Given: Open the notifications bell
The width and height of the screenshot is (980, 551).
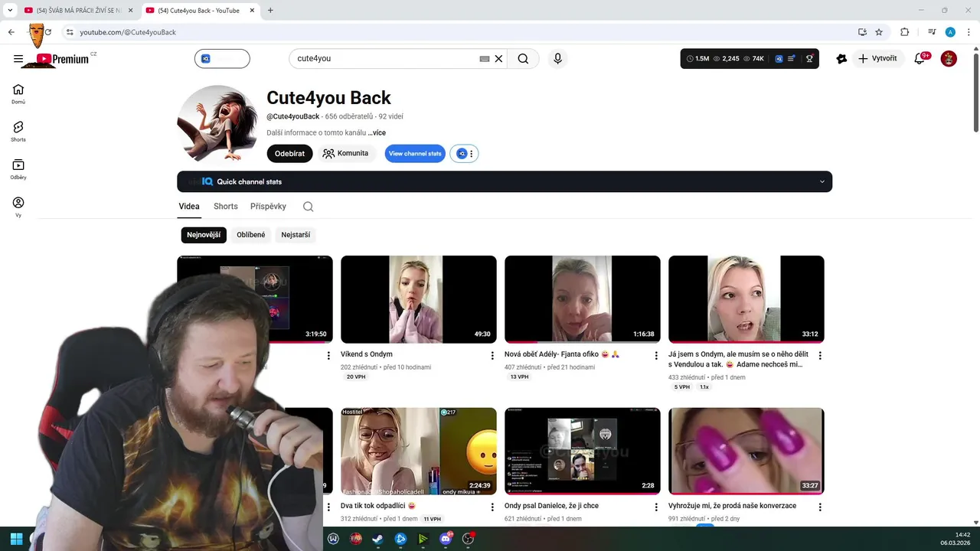Looking at the screenshot, I should coord(920,59).
